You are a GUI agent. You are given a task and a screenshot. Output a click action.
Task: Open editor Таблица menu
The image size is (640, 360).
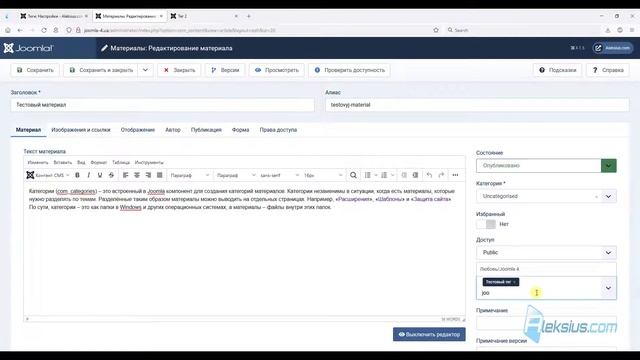coord(121,162)
